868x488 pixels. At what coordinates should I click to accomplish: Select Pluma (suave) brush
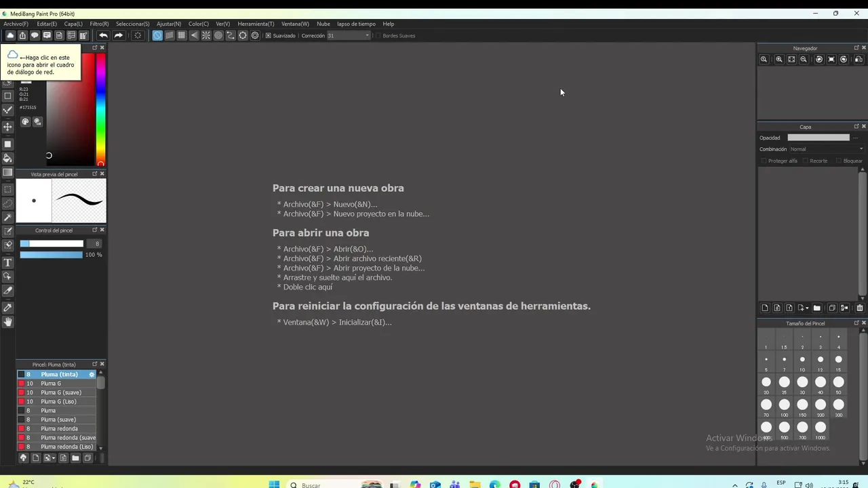(57, 420)
